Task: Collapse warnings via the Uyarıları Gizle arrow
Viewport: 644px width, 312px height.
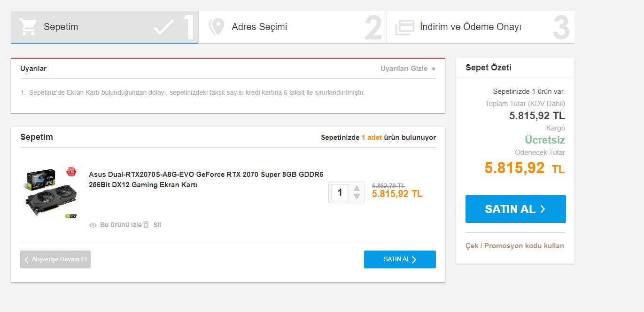Action: pos(434,69)
